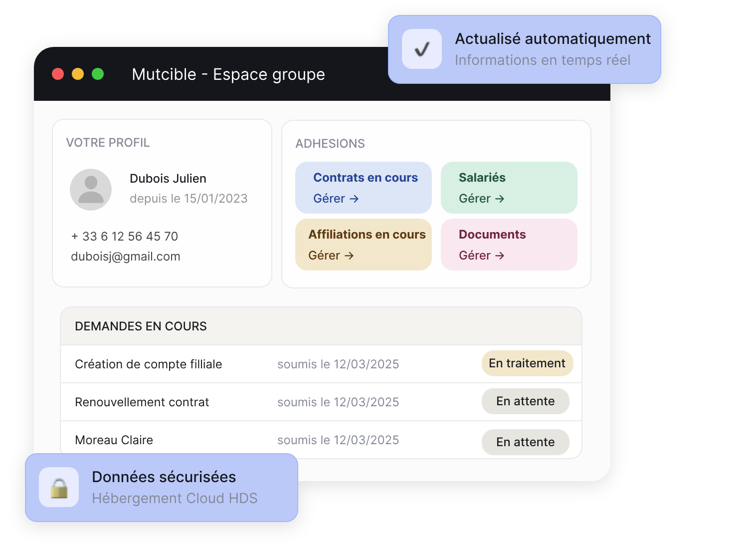Viewport: 756px width, 546px height.
Task: Click the padlock icon in Données sécurisées badge
Action: [59, 488]
